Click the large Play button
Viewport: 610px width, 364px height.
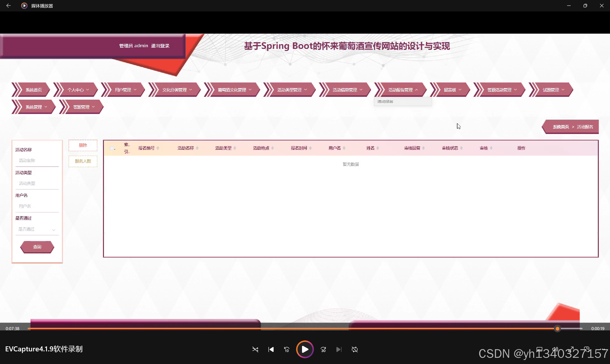pos(305,349)
